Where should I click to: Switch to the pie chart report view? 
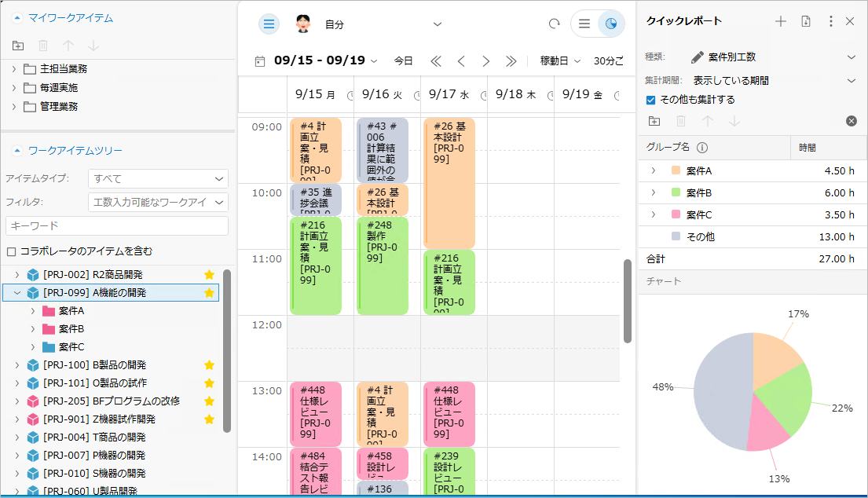tap(610, 24)
